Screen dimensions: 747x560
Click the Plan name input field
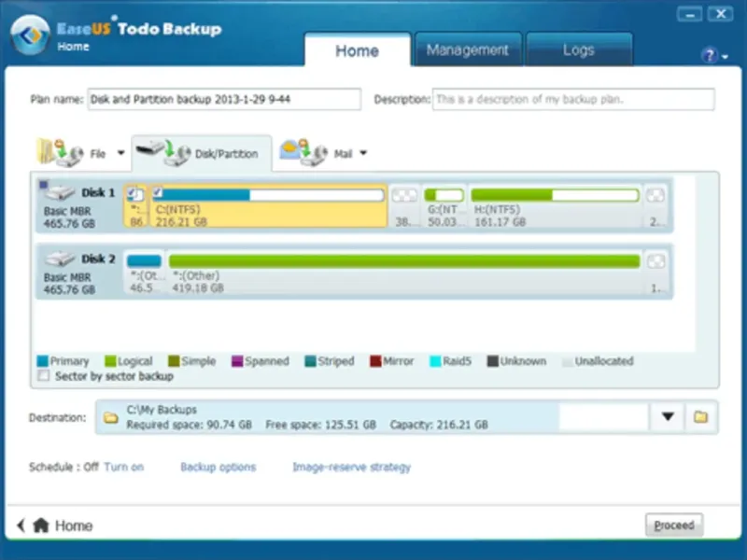[224, 99]
